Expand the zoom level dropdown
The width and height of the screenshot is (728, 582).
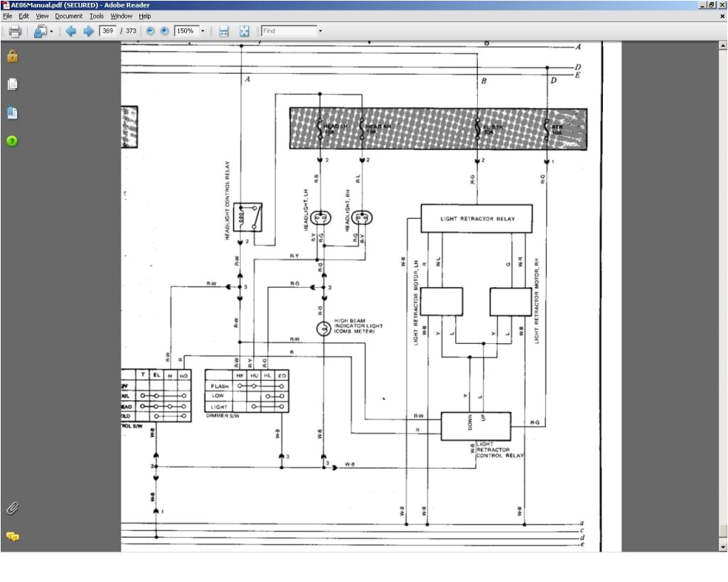(x=202, y=31)
